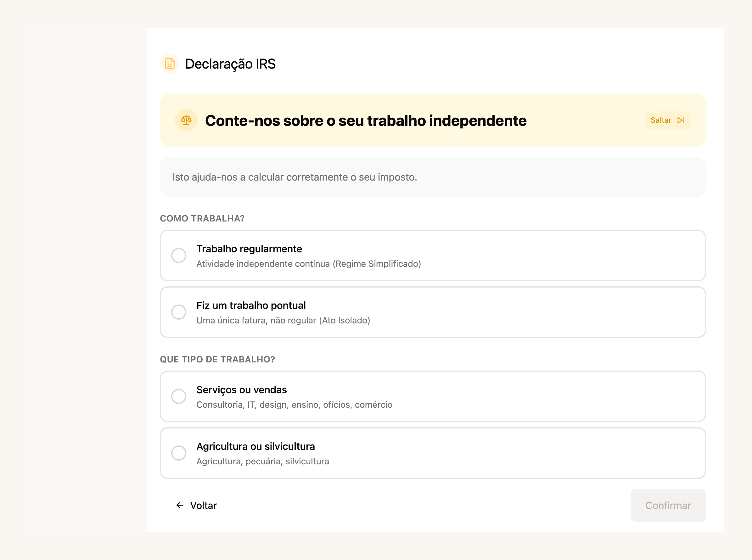Click the 'COMO TRABALHA?' section label
The height and width of the screenshot is (560, 752).
point(202,219)
